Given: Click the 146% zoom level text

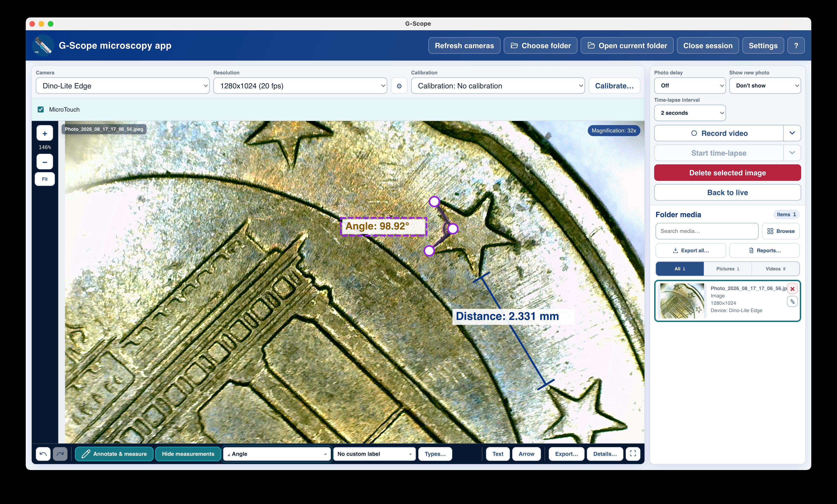Looking at the screenshot, I should tap(45, 147).
